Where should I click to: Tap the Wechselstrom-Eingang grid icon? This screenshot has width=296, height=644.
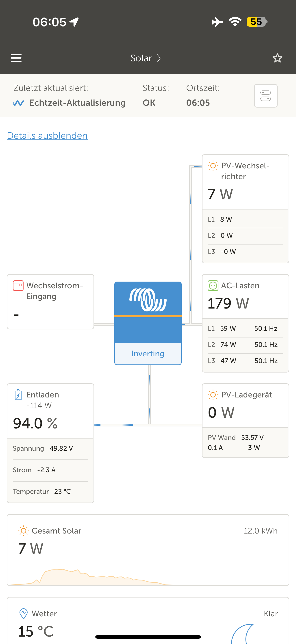click(x=18, y=285)
